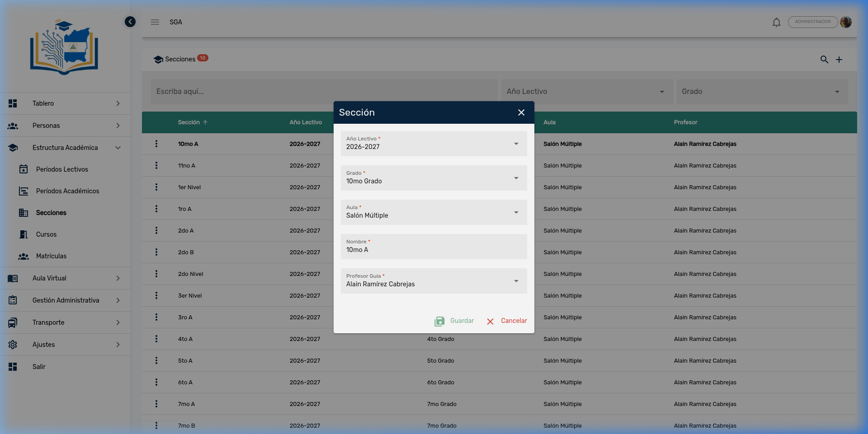
Task: Sort by the Sección column header
Action: [x=189, y=122]
